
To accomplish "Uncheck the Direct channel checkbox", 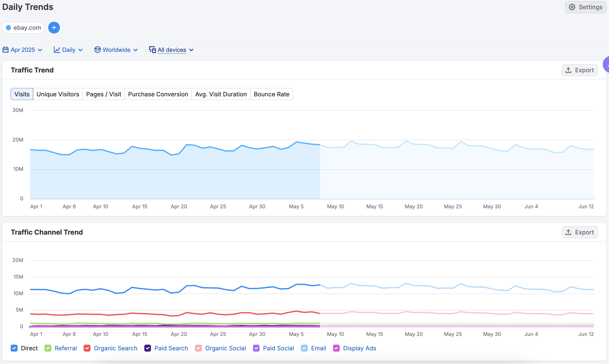I will pos(14,348).
